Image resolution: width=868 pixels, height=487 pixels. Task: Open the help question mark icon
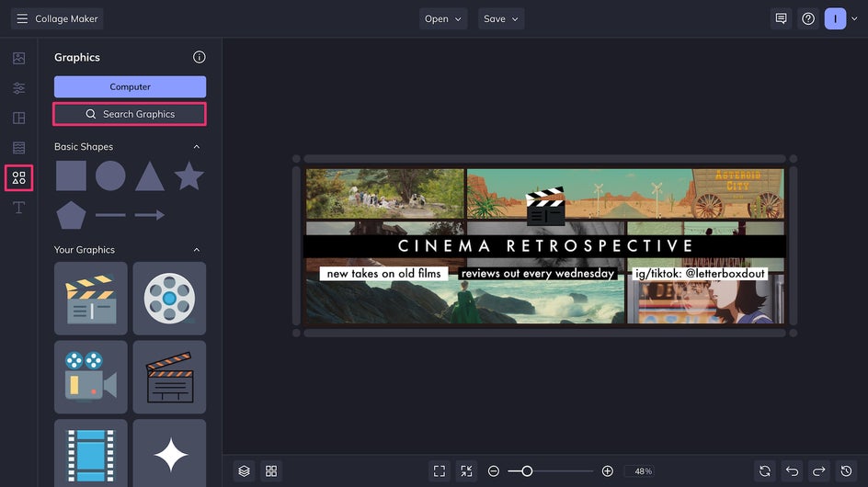coord(808,18)
